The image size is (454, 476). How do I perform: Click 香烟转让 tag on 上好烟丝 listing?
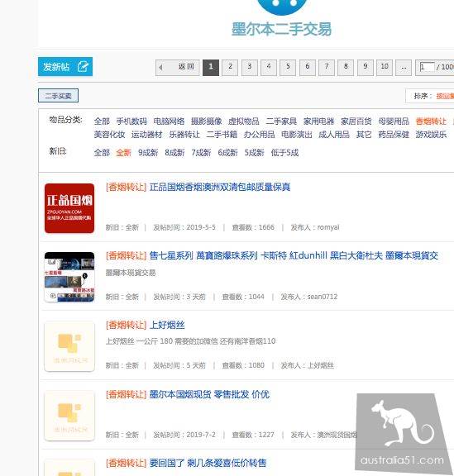coord(126,325)
